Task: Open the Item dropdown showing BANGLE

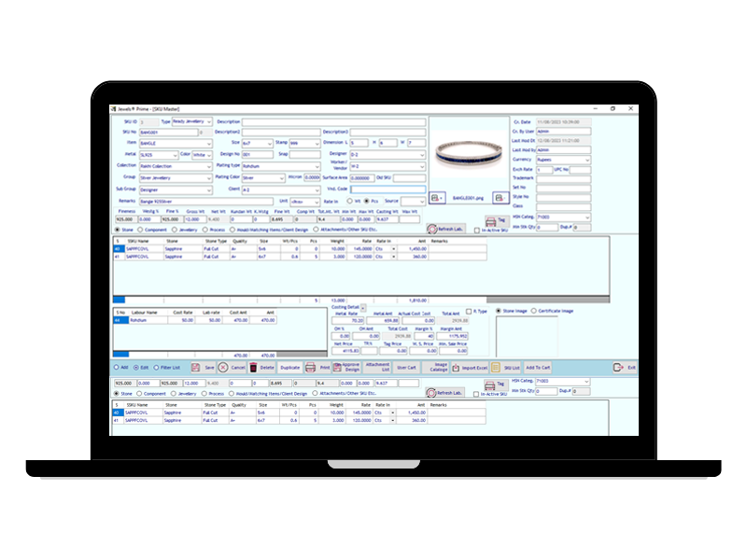Action: [x=209, y=143]
